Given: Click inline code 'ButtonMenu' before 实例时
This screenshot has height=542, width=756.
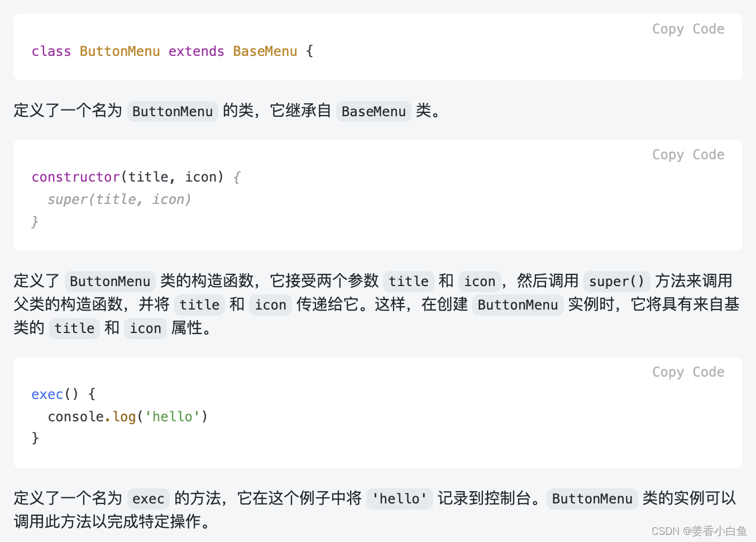Looking at the screenshot, I should pyautogui.click(x=518, y=305).
